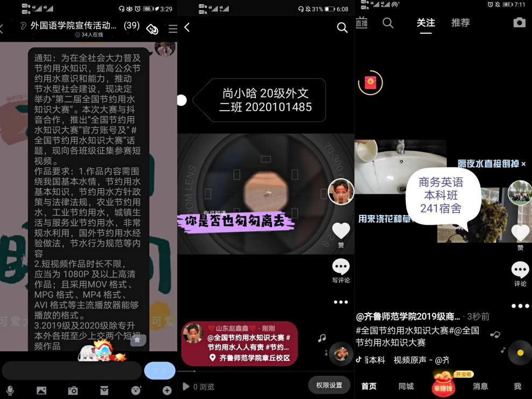Toggle the ear listening mode beside group title
The width and height of the screenshot is (532, 399).
pyautogui.click(x=23, y=26)
